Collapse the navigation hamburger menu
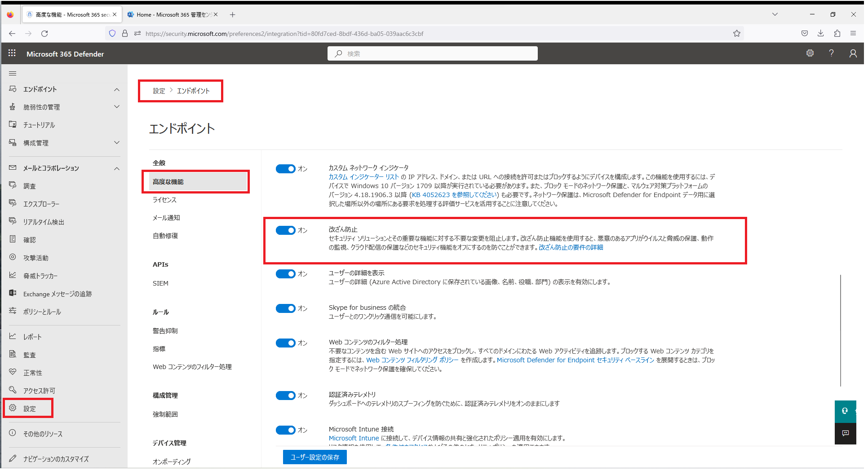This screenshot has width=868, height=475. [x=13, y=74]
